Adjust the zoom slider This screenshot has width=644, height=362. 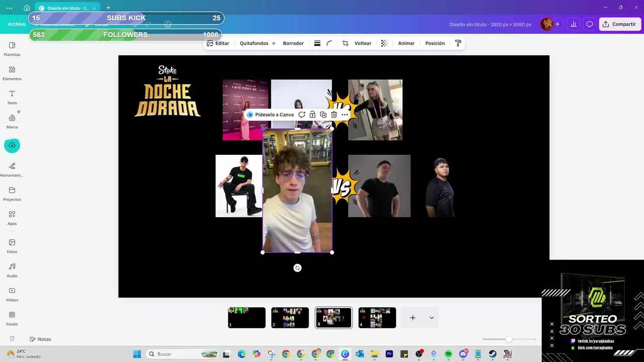coord(509,339)
